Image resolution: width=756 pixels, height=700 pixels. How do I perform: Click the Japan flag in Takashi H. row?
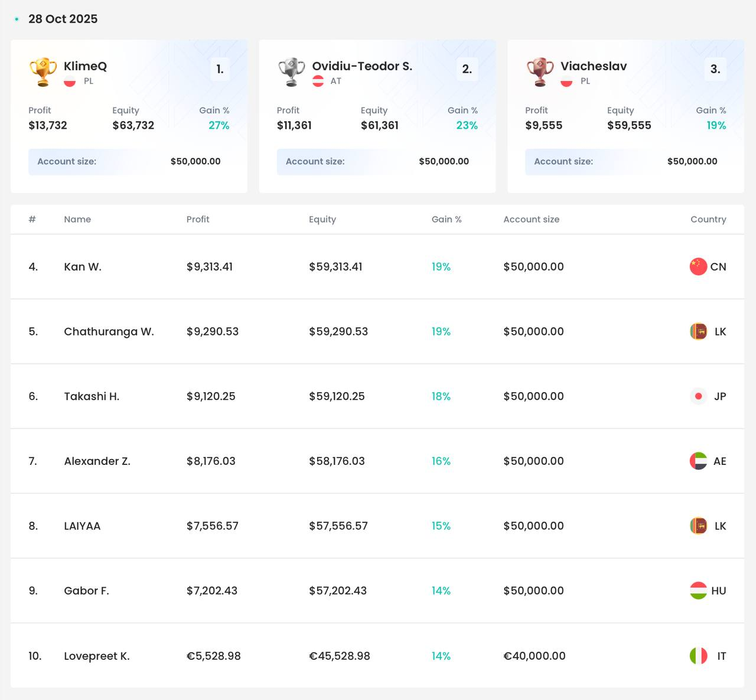pos(698,396)
